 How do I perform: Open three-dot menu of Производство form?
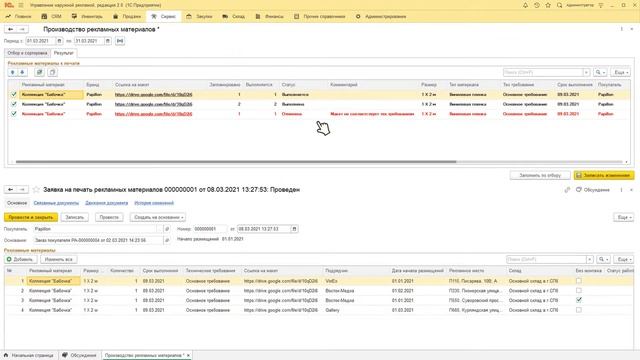click(622, 29)
